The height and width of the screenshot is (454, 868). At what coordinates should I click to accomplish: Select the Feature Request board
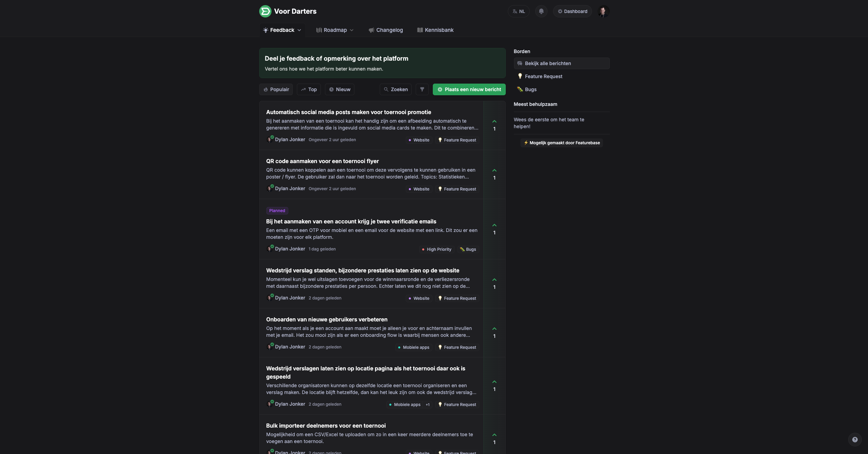point(543,76)
